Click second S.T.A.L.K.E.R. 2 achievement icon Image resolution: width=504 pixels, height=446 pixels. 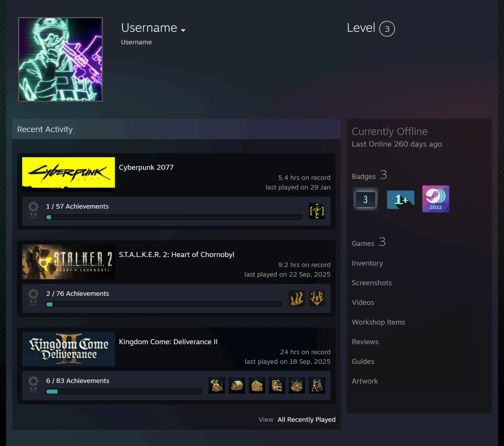317,298
